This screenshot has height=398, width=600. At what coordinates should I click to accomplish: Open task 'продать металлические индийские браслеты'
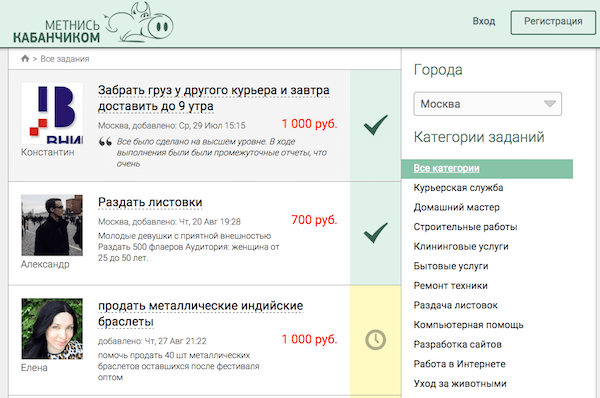(201, 313)
